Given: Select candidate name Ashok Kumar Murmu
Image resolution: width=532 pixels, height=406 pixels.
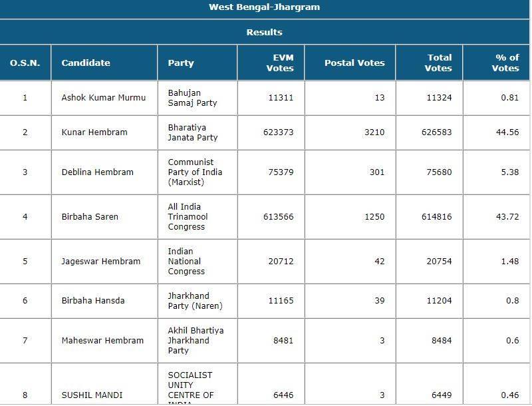Looking at the screenshot, I should pos(103,98).
